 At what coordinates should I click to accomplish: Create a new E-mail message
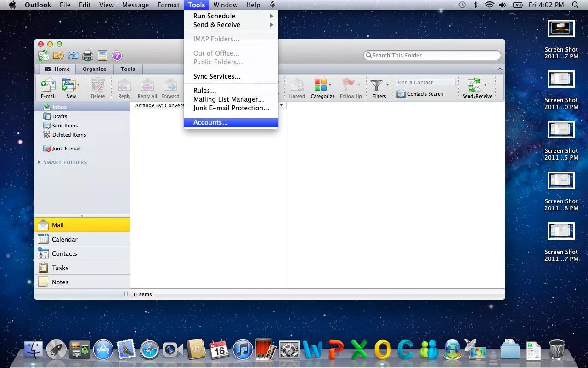coord(48,88)
